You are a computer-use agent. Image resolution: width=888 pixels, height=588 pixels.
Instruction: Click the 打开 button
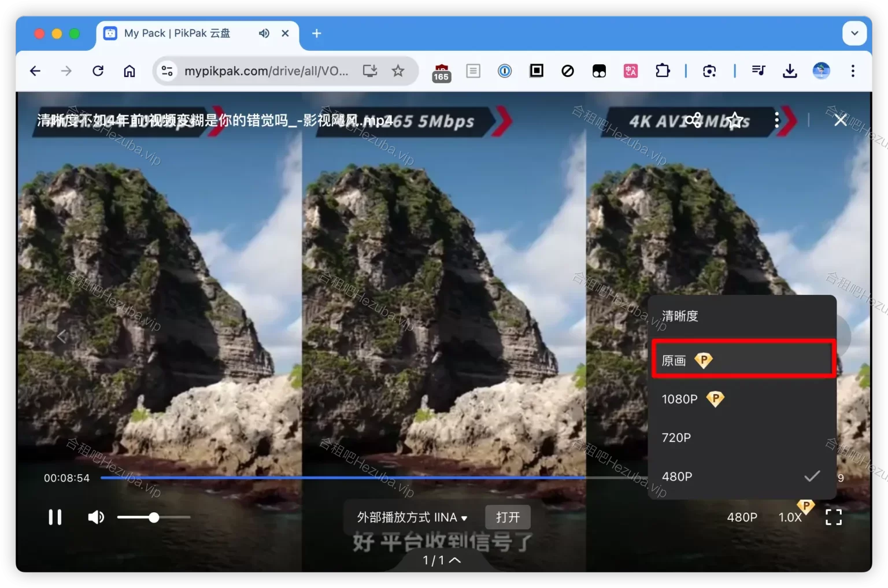pos(508,517)
